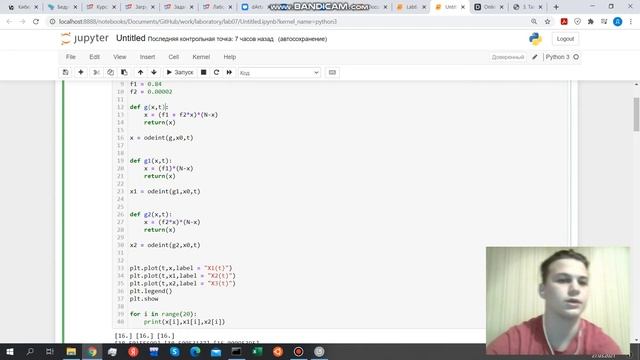This screenshot has width=640, height=360.
Task: Click the 'plt.show' line
Action: [x=144, y=299]
